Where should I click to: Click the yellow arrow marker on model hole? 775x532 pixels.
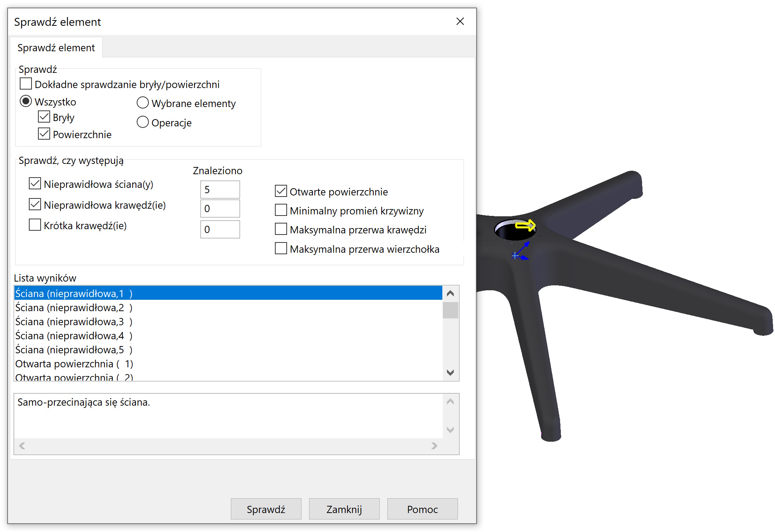click(526, 226)
